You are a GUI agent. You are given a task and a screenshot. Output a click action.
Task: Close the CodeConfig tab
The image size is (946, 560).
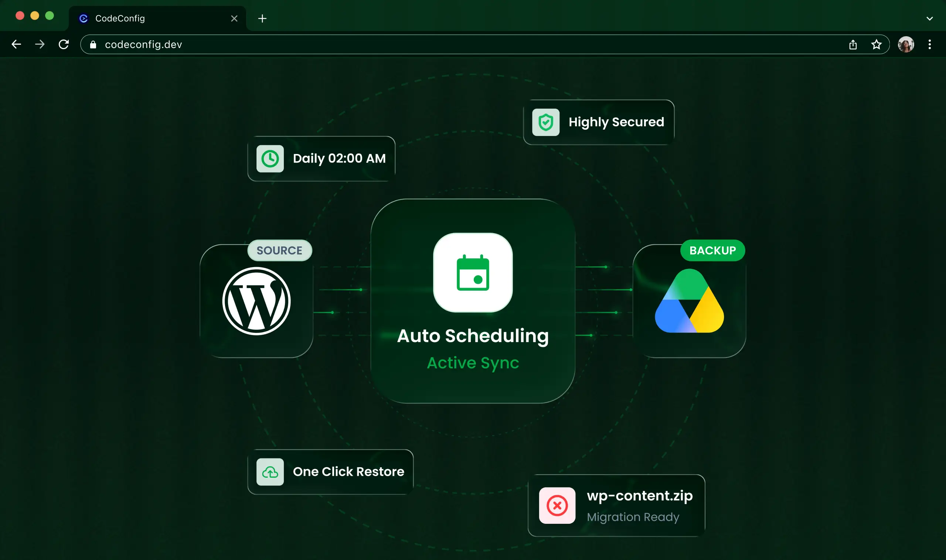tap(234, 18)
